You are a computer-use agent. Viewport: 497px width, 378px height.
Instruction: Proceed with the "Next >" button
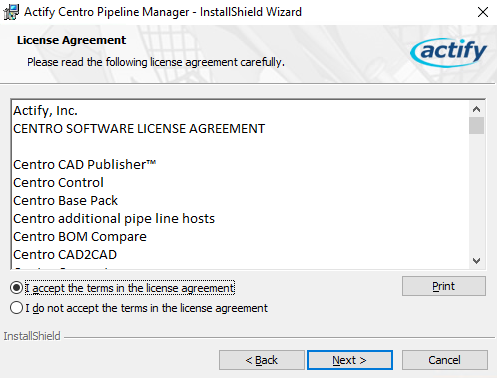(350, 360)
